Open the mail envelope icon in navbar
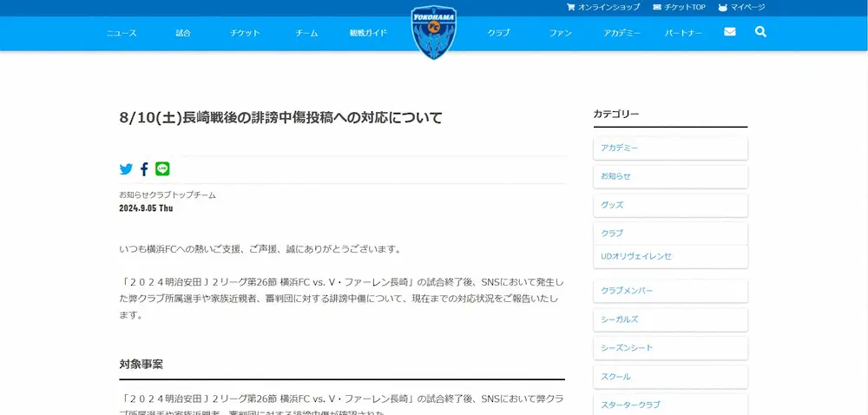The image size is (868, 415). (730, 32)
